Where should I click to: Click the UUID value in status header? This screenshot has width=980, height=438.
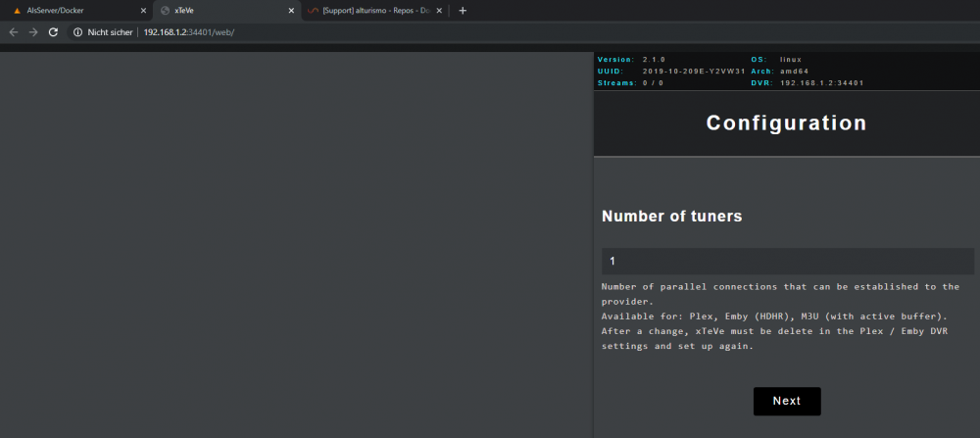click(x=694, y=72)
